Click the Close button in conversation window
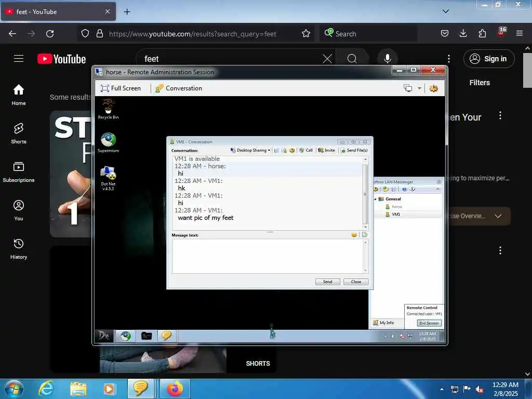The height and width of the screenshot is (399, 532). coord(356,282)
